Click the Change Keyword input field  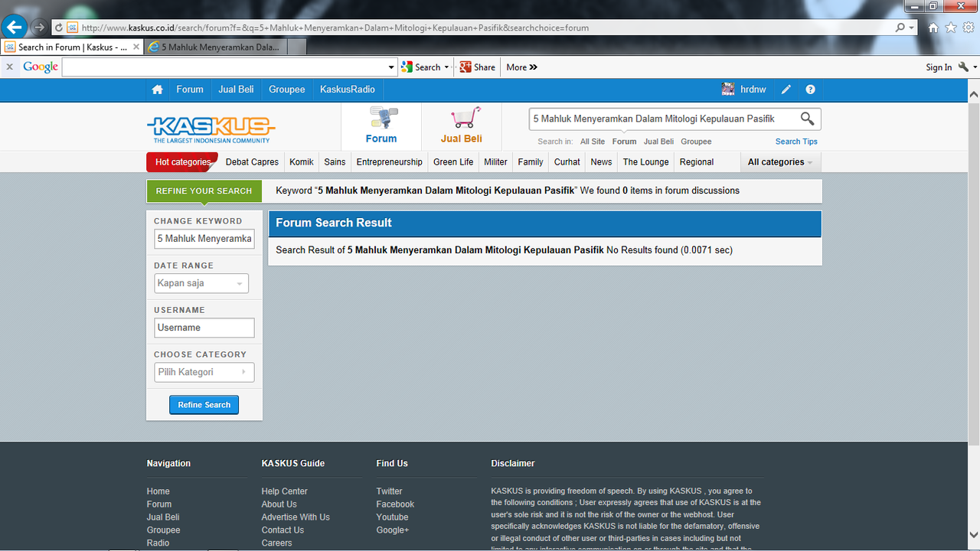(204, 239)
